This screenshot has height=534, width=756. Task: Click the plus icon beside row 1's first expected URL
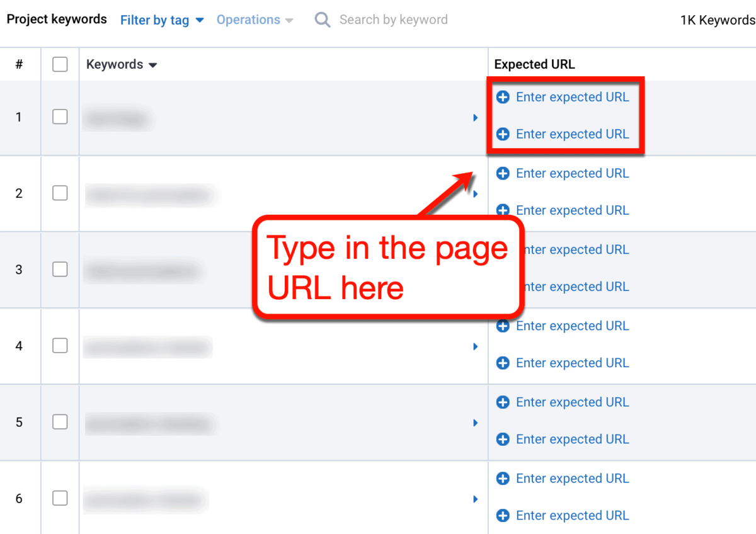(503, 97)
